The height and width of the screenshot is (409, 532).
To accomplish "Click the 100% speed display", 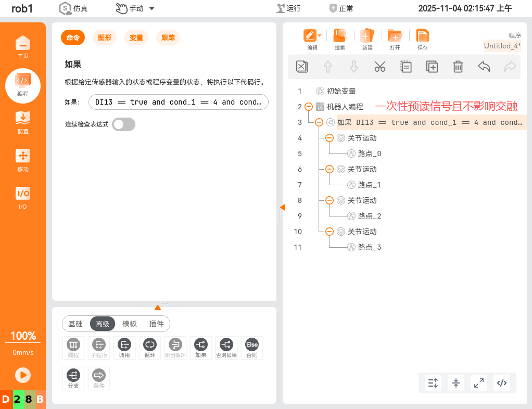I will click(x=22, y=336).
